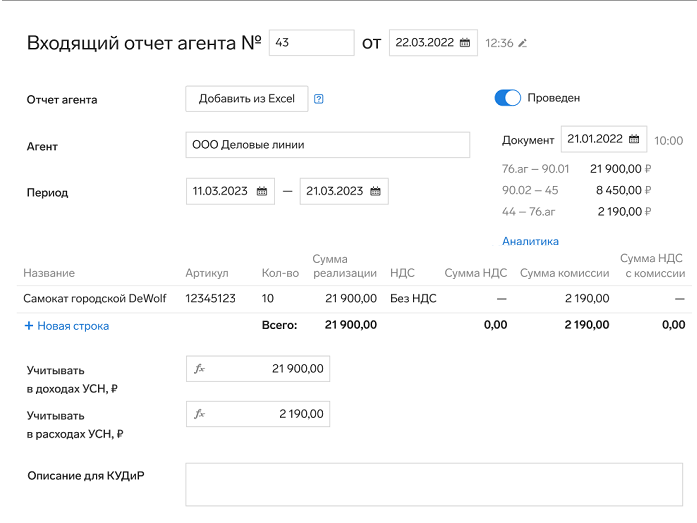The width and height of the screenshot is (697, 523).
Task: Click the quantity cell showing 10
Action: (268, 298)
